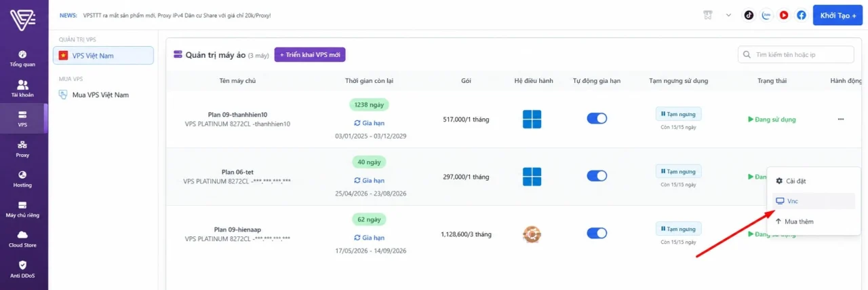The width and height of the screenshot is (868, 290).
Task: Click date range 03/01/2025 - 03/12/2029
Action: click(370, 137)
